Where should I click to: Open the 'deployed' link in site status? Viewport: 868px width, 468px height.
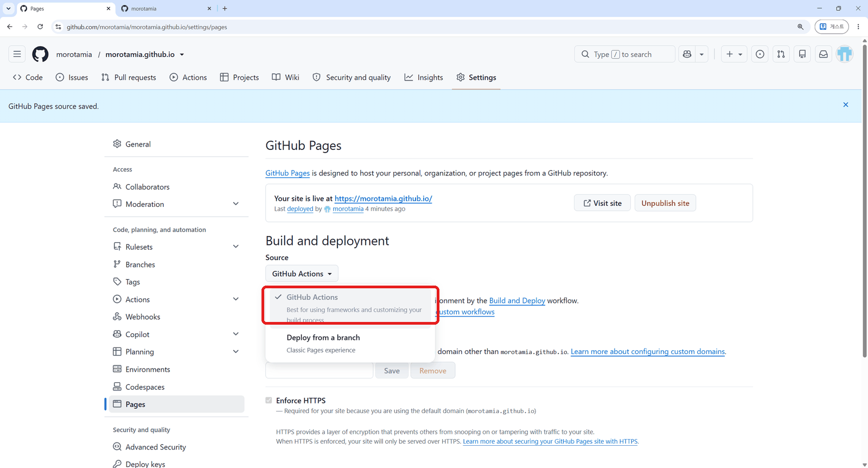pyautogui.click(x=300, y=209)
